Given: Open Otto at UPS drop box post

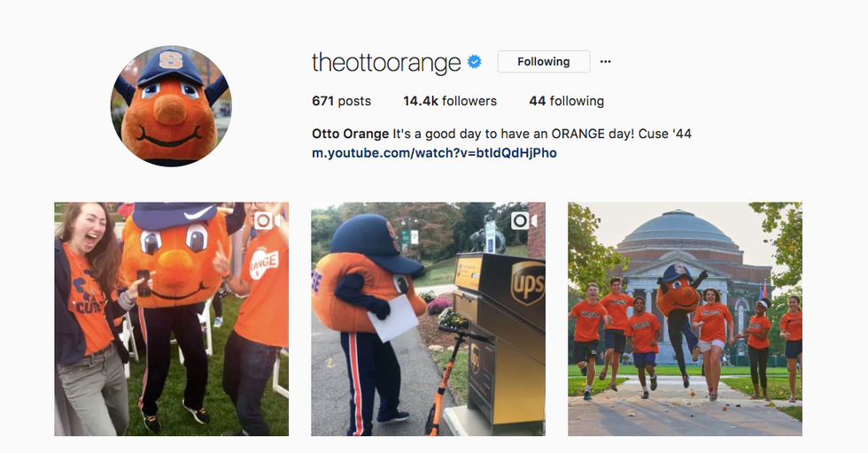Looking at the screenshot, I should tap(428, 319).
